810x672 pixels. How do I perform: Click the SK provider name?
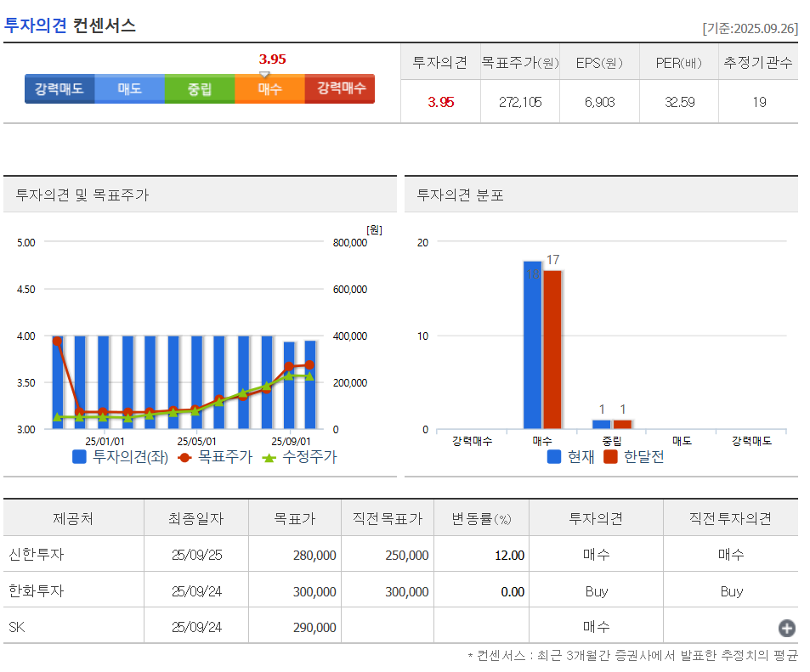point(16,627)
